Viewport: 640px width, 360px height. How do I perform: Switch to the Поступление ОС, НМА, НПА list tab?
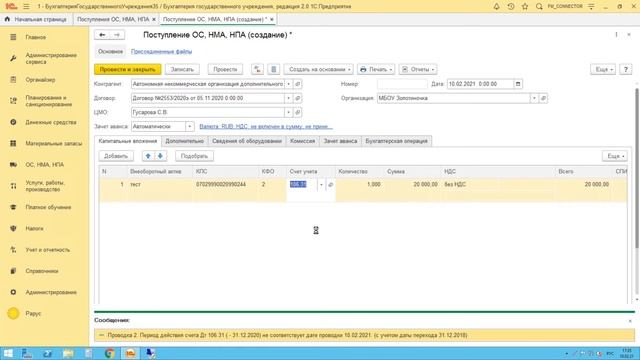tap(113, 19)
